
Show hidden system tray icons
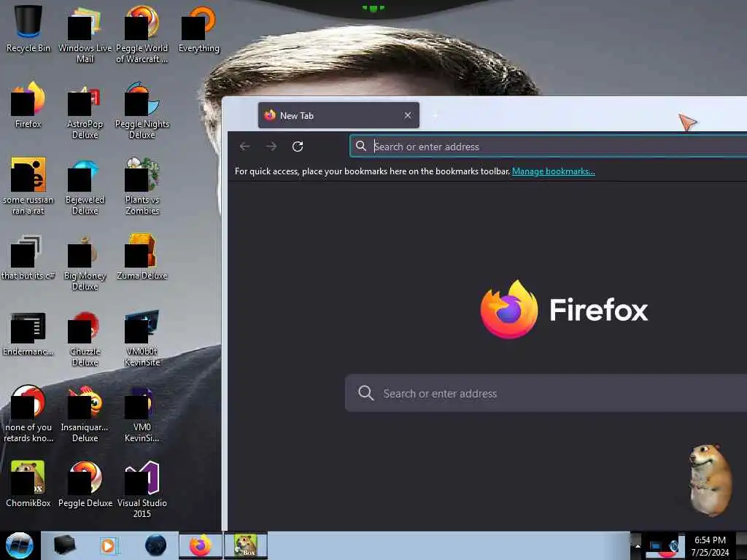click(638, 545)
